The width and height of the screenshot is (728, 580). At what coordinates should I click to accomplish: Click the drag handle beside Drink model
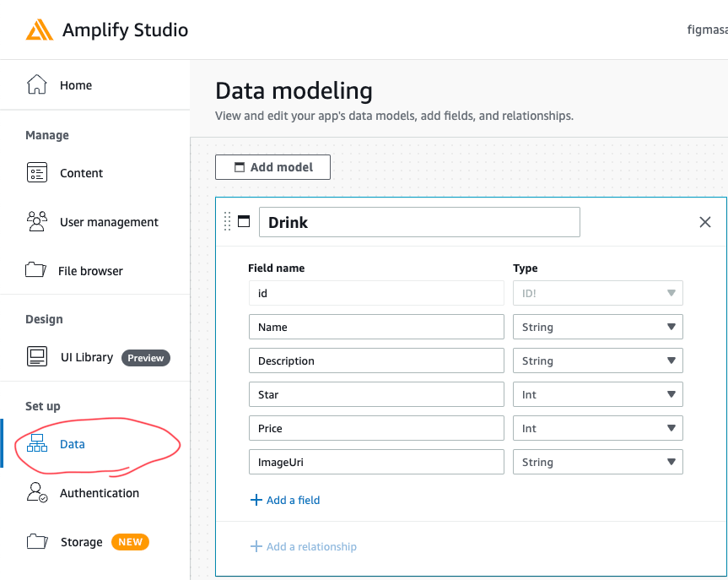(x=227, y=222)
